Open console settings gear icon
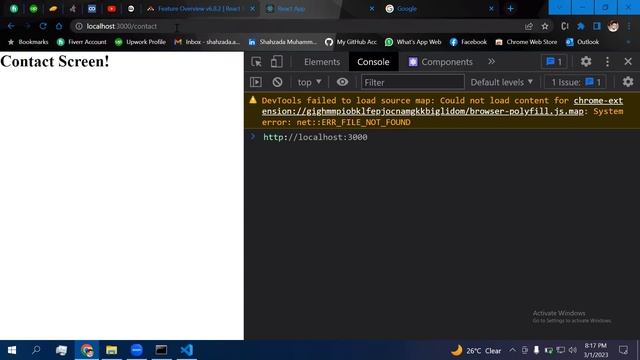 point(628,82)
